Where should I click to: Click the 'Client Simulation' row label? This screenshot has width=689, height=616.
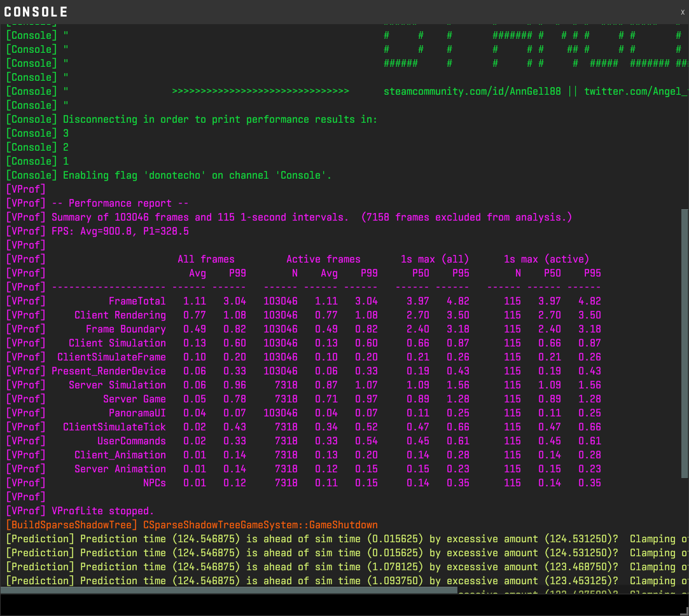[117, 343]
